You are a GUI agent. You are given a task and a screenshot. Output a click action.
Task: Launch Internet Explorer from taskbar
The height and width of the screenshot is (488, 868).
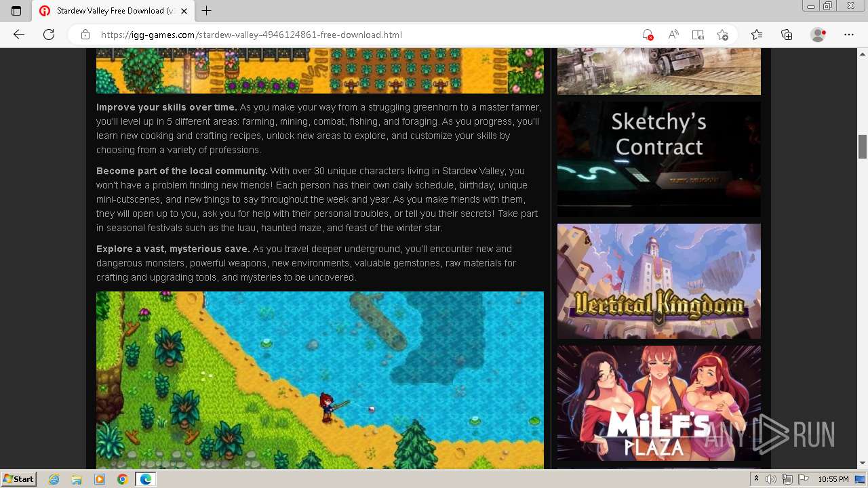click(54, 479)
